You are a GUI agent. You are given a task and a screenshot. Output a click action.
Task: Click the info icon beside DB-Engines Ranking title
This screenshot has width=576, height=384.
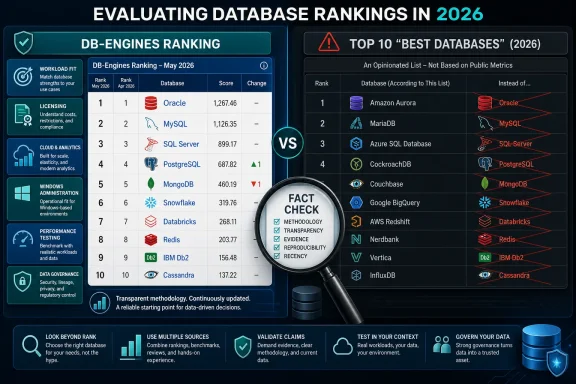(264, 66)
